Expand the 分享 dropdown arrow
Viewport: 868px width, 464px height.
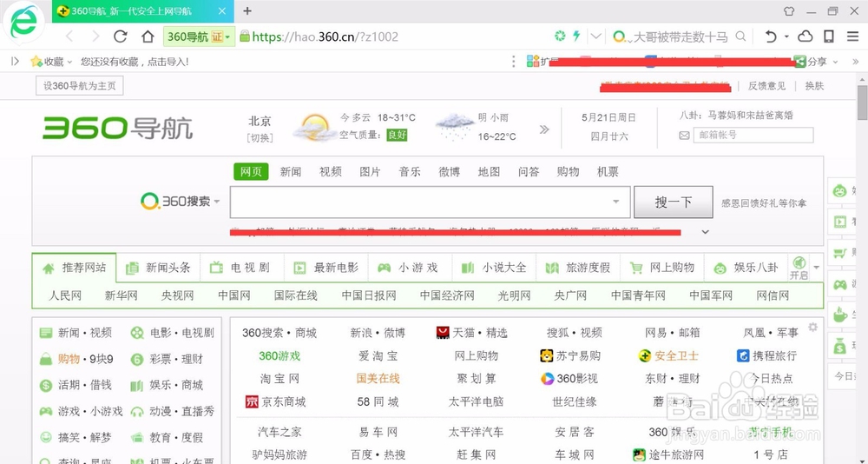point(835,62)
